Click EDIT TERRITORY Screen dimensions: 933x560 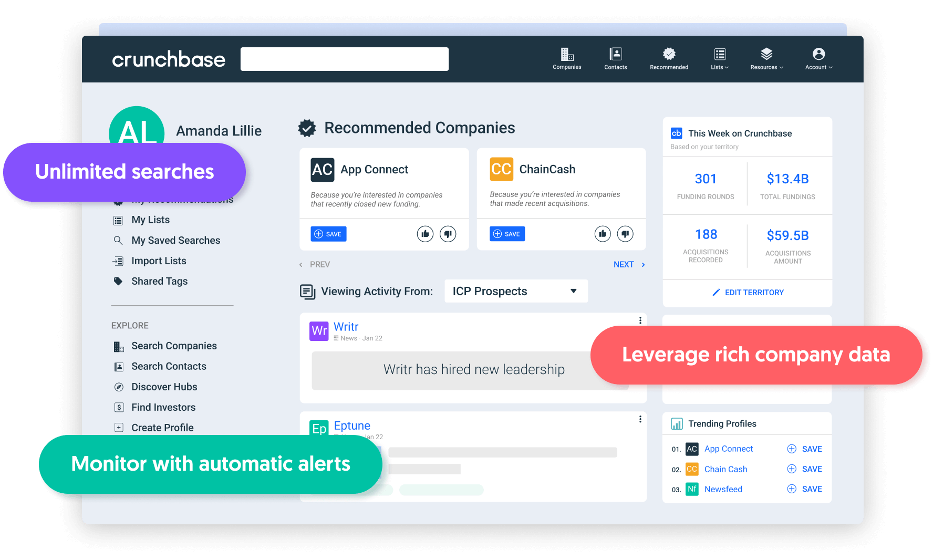(x=748, y=293)
